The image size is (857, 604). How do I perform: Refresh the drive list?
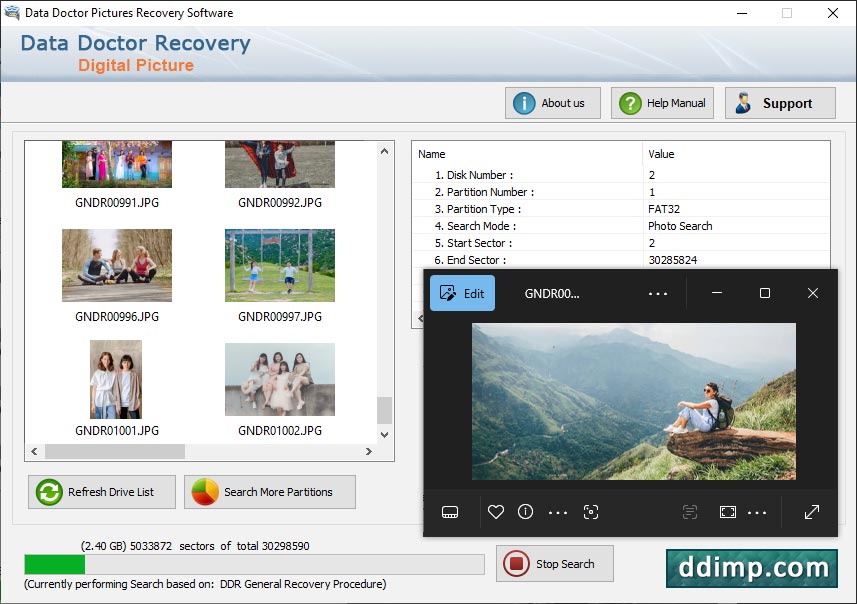click(101, 492)
